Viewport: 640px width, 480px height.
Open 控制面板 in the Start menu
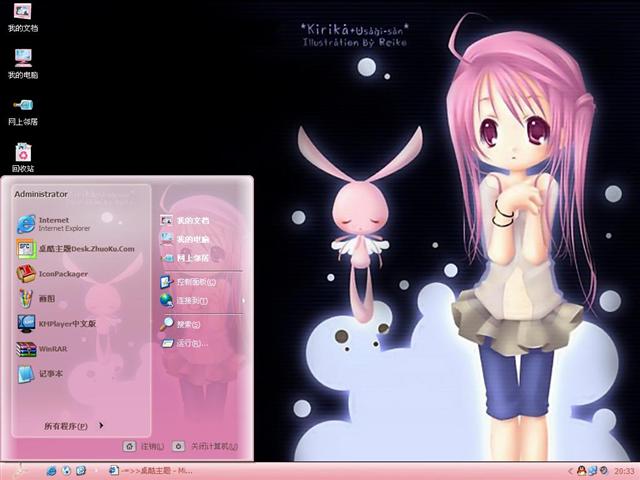(192, 283)
